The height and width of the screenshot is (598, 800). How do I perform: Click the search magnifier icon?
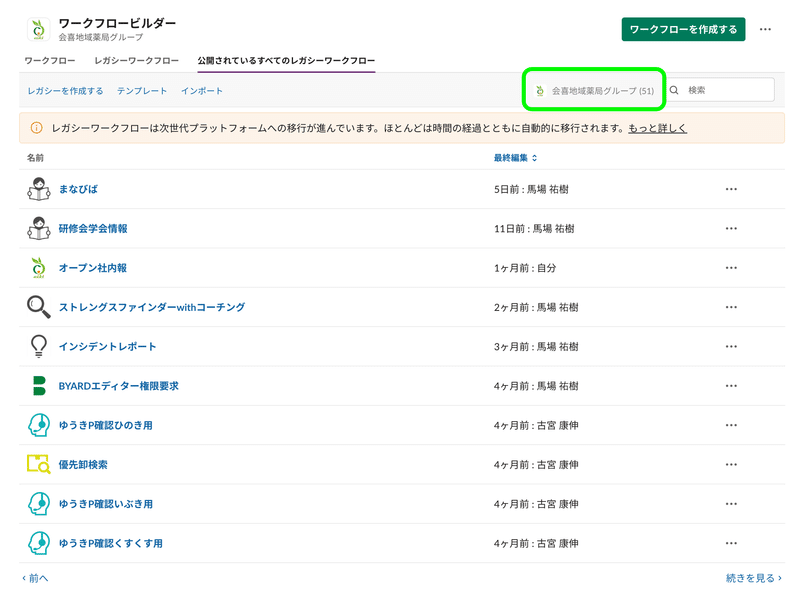click(x=674, y=90)
